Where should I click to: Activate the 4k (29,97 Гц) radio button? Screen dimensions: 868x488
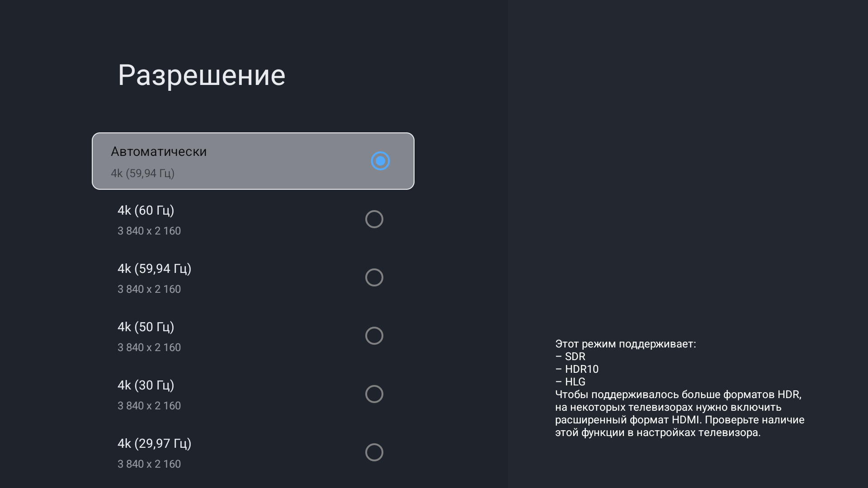point(374,452)
